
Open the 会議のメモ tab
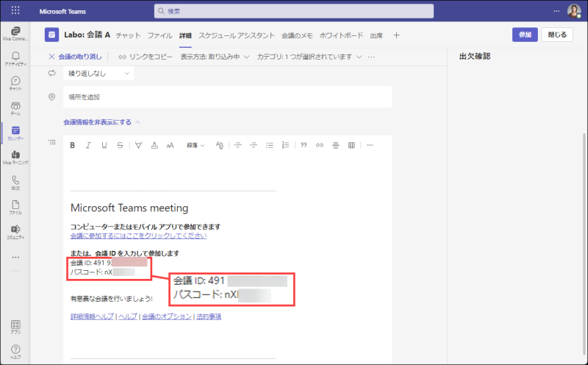point(297,35)
